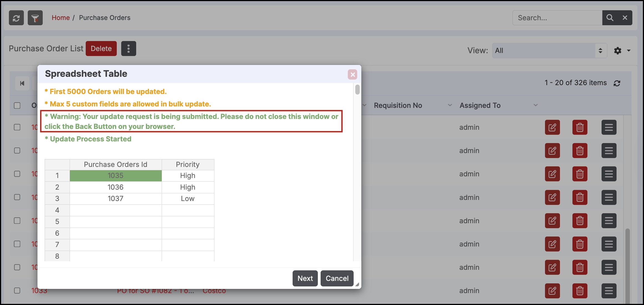Click trash icon in second row
Viewport: 644px width, 305px height.
(x=580, y=151)
